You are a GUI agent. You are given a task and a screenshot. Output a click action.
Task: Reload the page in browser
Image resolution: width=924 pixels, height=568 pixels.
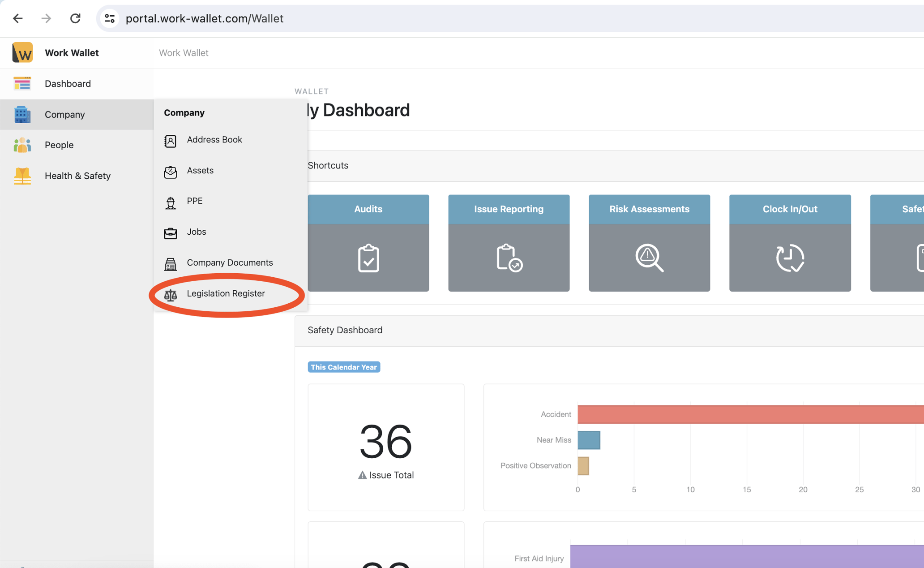pyautogui.click(x=75, y=18)
